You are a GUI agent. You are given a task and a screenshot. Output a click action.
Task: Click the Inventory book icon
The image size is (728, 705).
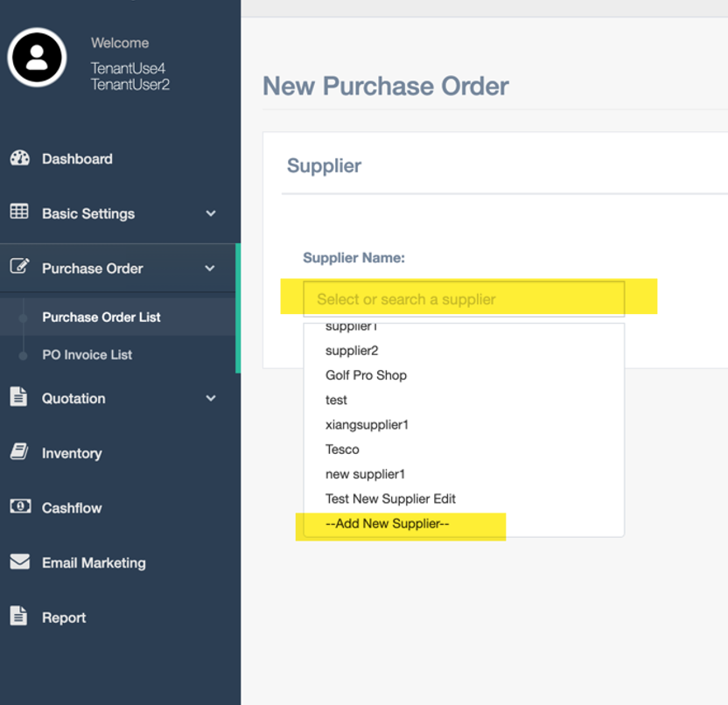19,451
